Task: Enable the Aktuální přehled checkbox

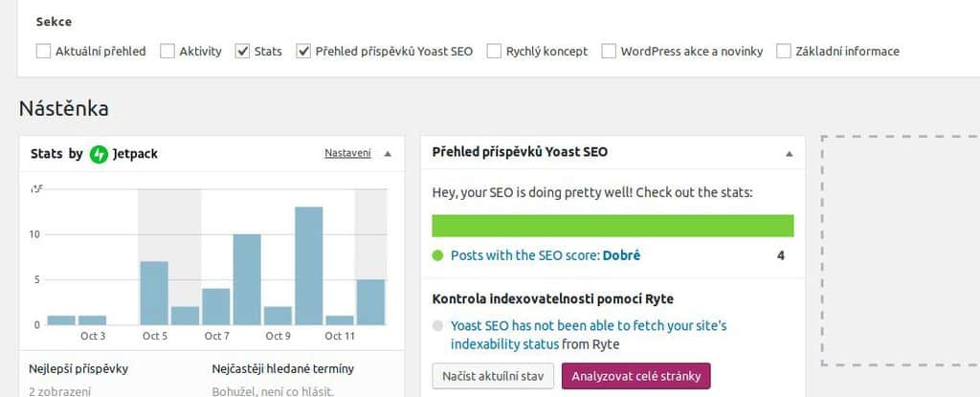Action: click(43, 52)
